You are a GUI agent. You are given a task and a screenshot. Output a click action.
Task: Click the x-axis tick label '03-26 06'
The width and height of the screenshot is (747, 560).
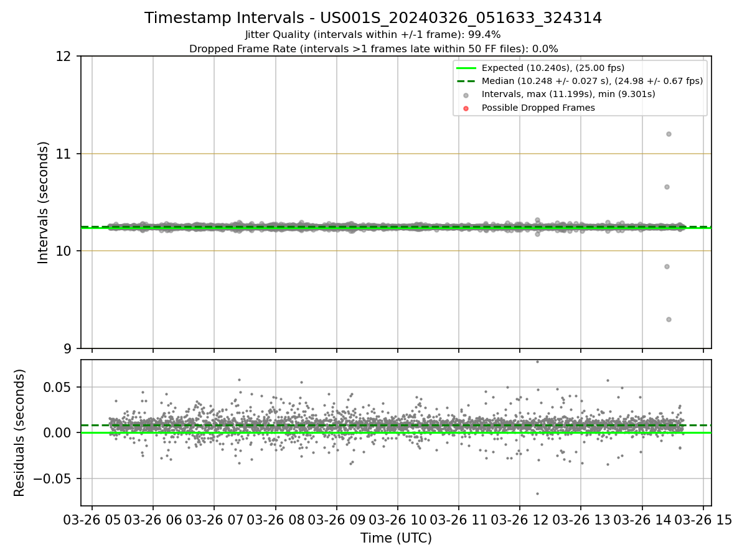(x=153, y=520)
